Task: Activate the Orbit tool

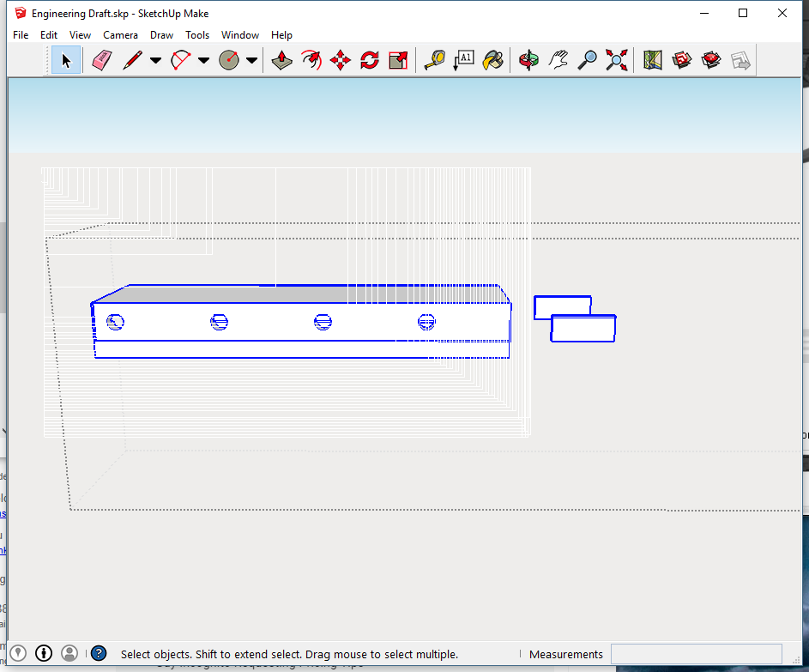Action: pos(528,60)
